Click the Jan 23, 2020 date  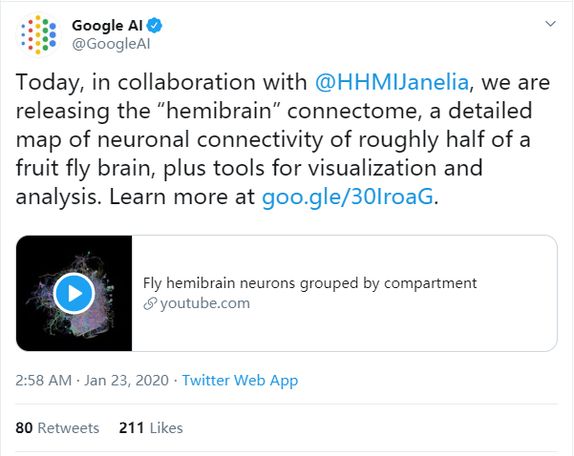click(127, 380)
